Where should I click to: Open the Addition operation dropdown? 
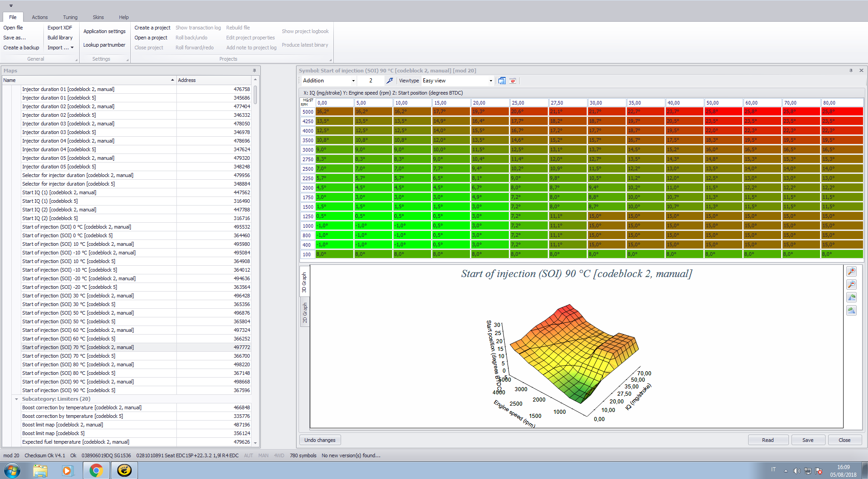click(x=353, y=81)
